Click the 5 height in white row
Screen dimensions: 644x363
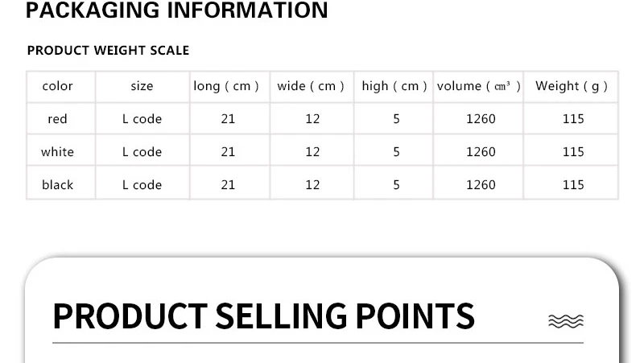(x=396, y=152)
